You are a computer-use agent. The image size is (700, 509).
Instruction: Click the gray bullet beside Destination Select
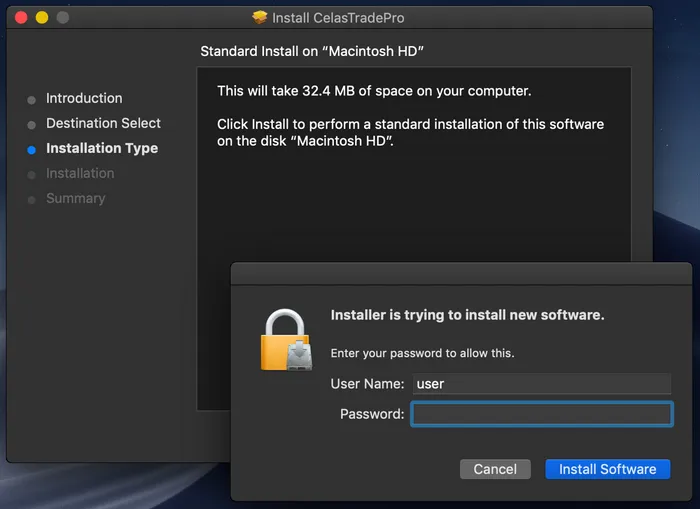click(x=32, y=124)
